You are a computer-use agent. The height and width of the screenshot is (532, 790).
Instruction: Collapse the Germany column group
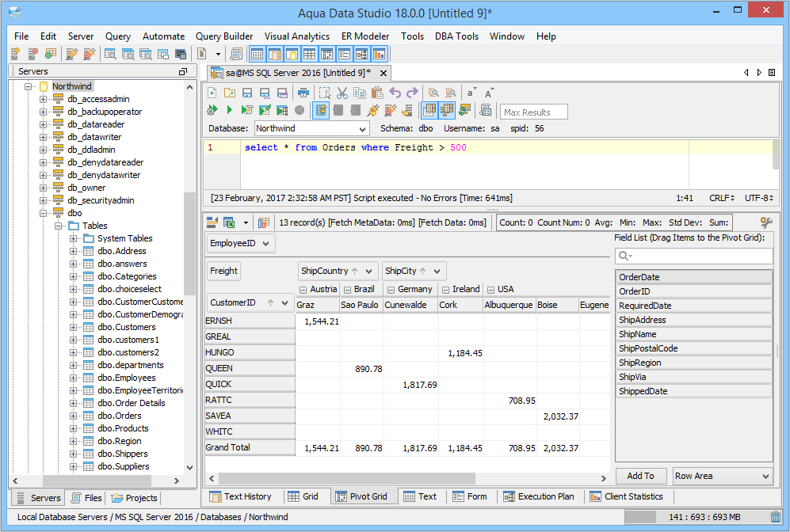click(x=390, y=290)
